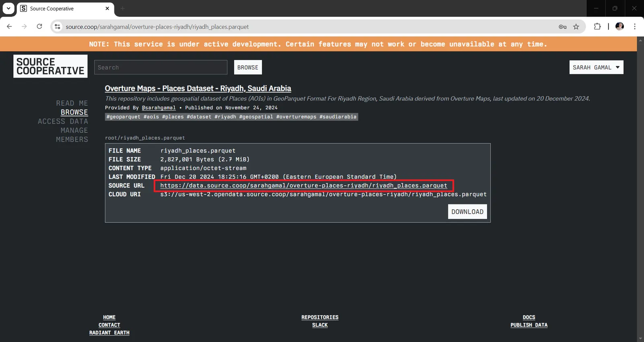Click the #aois tag
The image size is (644, 342).
[151, 117]
